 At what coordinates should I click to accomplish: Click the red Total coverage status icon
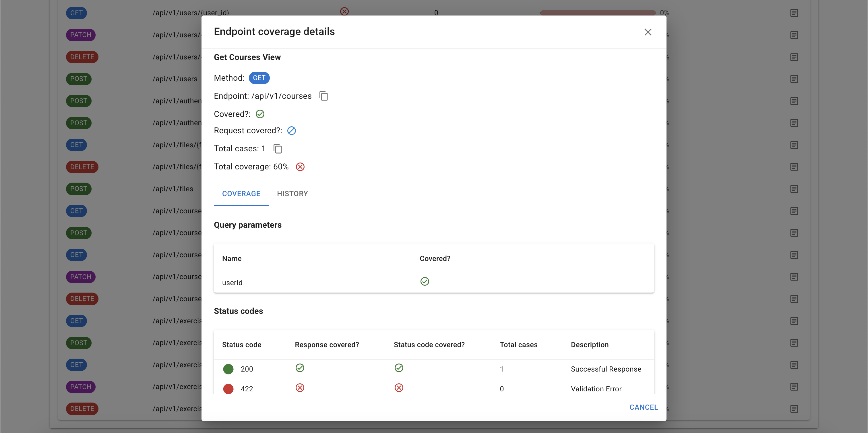[x=300, y=167]
